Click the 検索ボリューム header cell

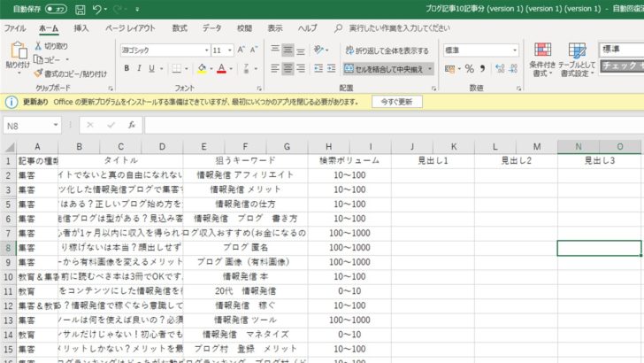349,161
